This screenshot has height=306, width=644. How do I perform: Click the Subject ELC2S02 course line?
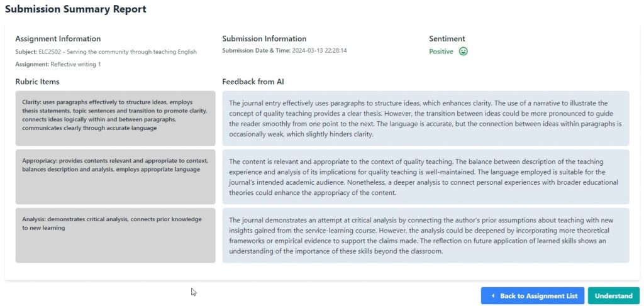pyautogui.click(x=106, y=52)
